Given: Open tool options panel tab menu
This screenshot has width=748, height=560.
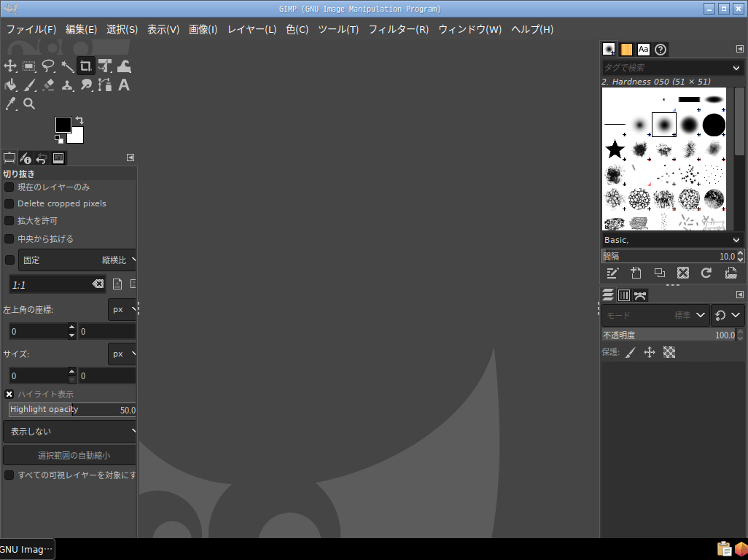Looking at the screenshot, I should pos(130,157).
